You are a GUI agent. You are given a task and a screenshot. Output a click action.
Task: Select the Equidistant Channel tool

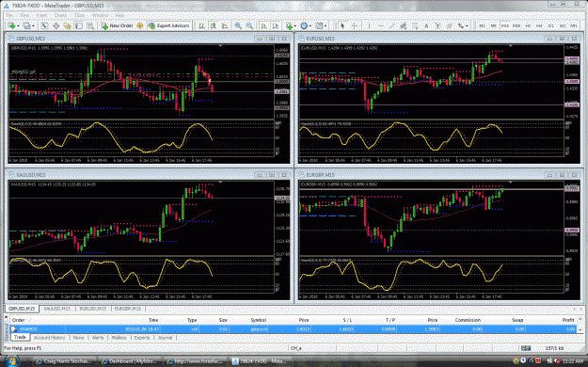[403, 25]
